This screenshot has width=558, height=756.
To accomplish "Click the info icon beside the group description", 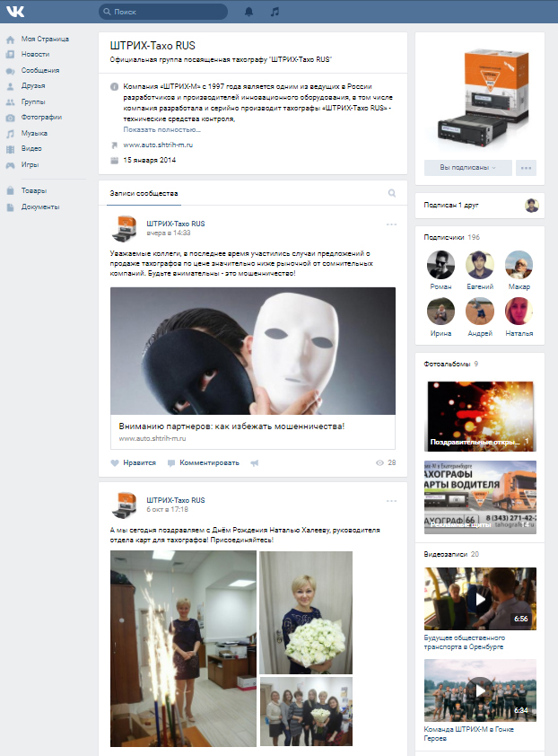I will [x=114, y=87].
